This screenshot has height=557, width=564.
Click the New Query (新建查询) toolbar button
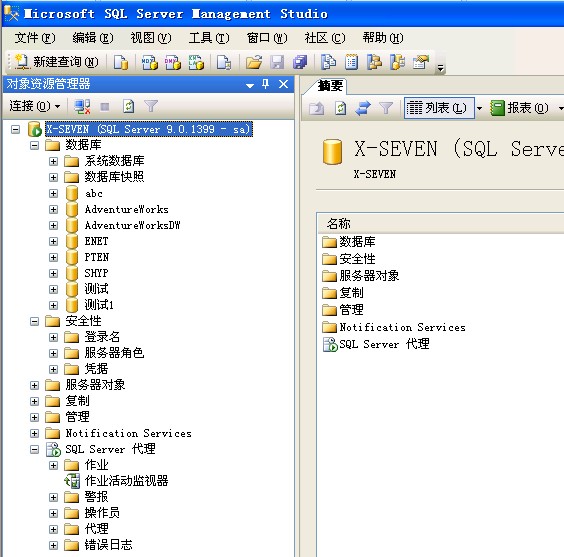coord(56,62)
